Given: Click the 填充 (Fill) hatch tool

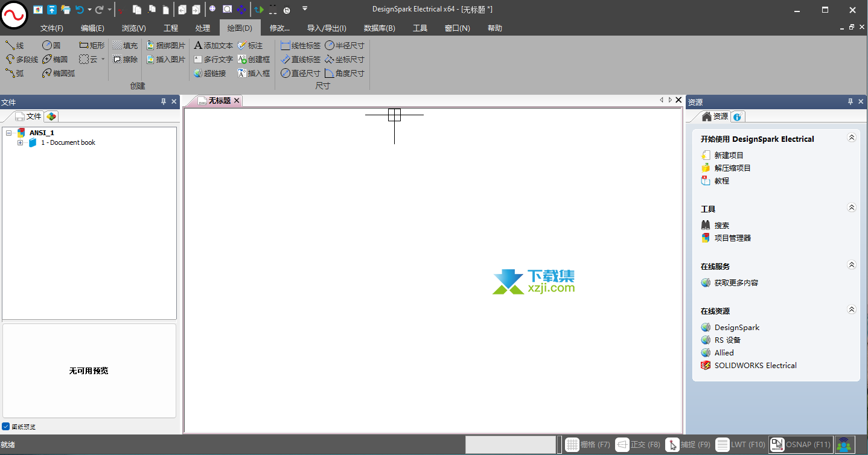Looking at the screenshot, I should point(125,46).
